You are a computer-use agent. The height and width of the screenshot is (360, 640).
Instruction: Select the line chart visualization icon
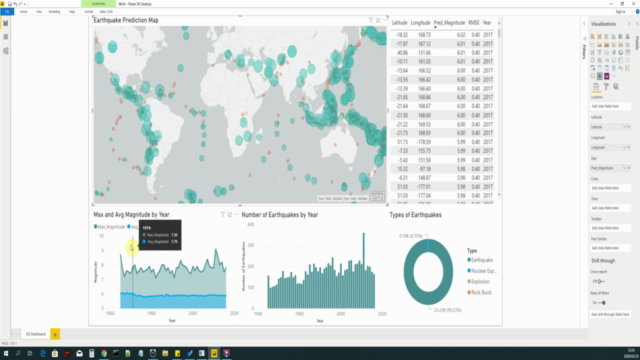coord(593,44)
